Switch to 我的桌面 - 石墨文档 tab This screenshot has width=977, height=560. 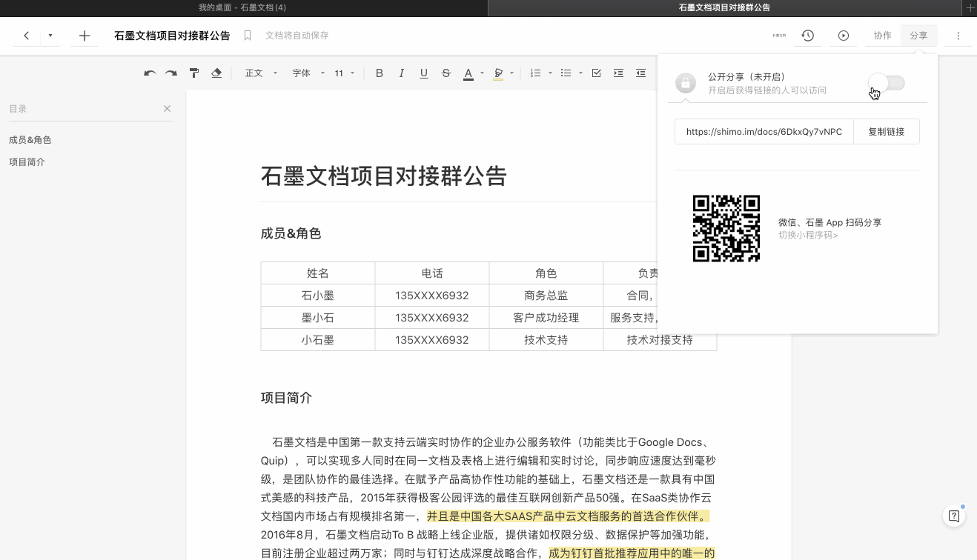(x=242, y=7)
